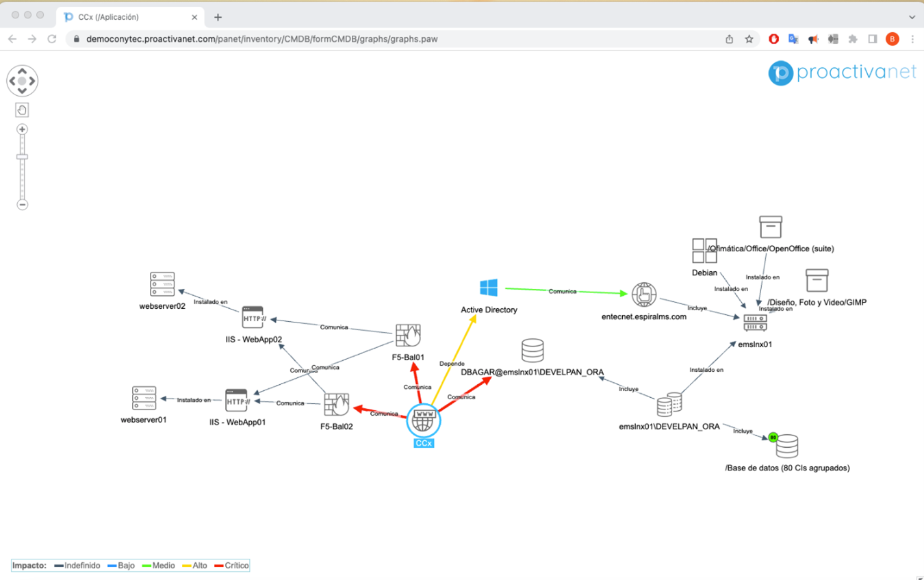Screen dimensions: 924x580
Task: Select the CCx application node icon
Action: 424,420
